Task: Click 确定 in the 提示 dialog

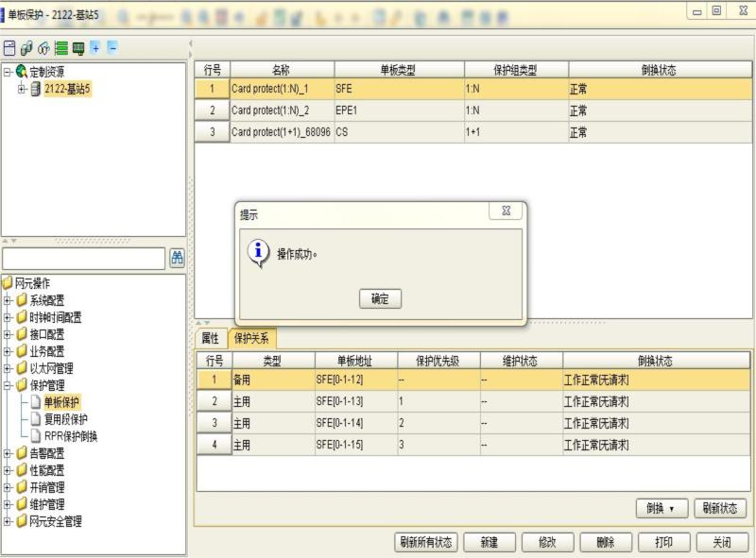Action: tap(378, 298)
